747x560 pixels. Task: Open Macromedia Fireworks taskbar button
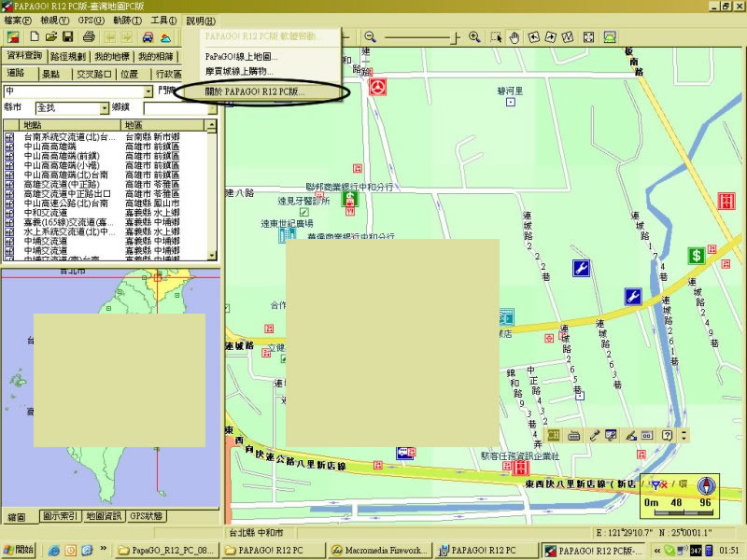pyautogui.click(x=380, y=550)
